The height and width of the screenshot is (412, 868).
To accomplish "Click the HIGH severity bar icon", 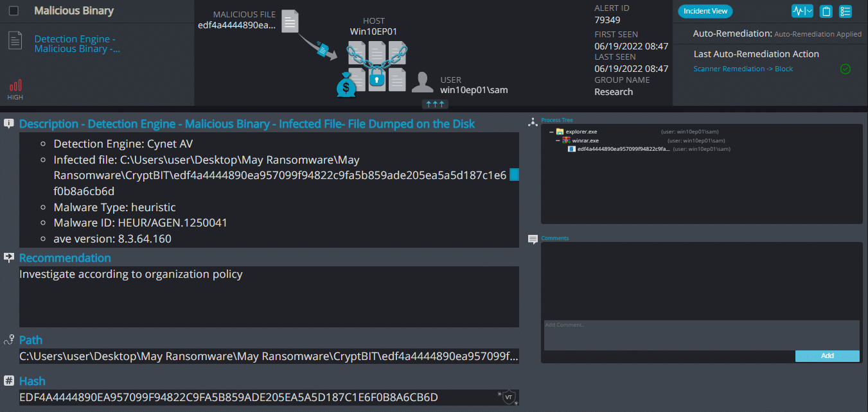I will 15,85.
